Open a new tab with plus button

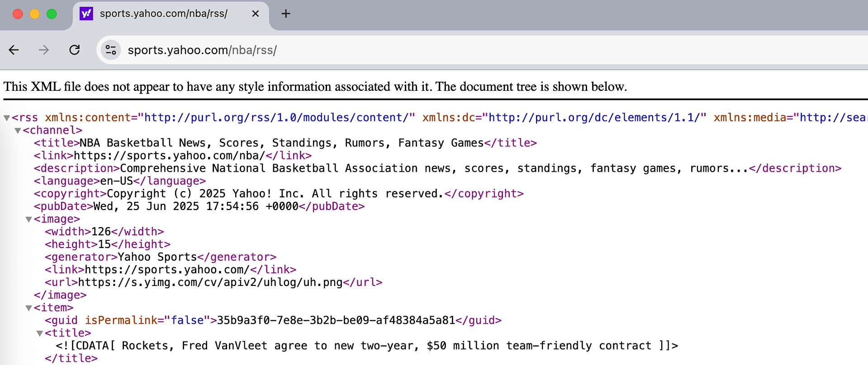[x=286, y=14]
